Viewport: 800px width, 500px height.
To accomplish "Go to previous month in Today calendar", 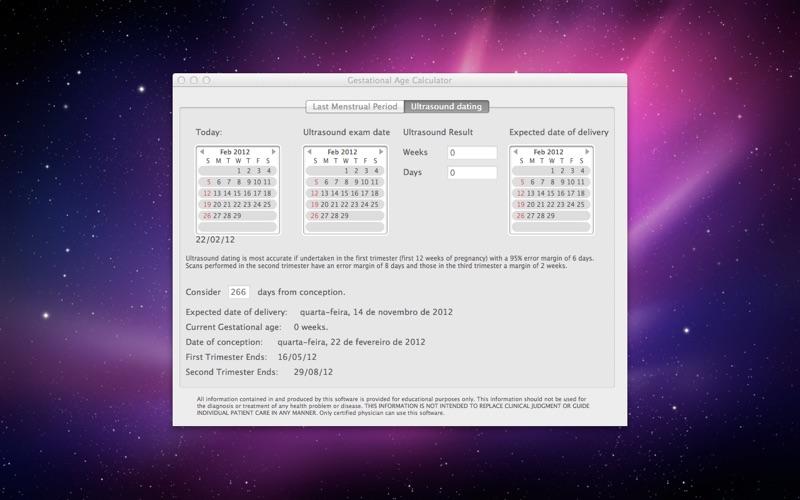I will coord(202,152).
